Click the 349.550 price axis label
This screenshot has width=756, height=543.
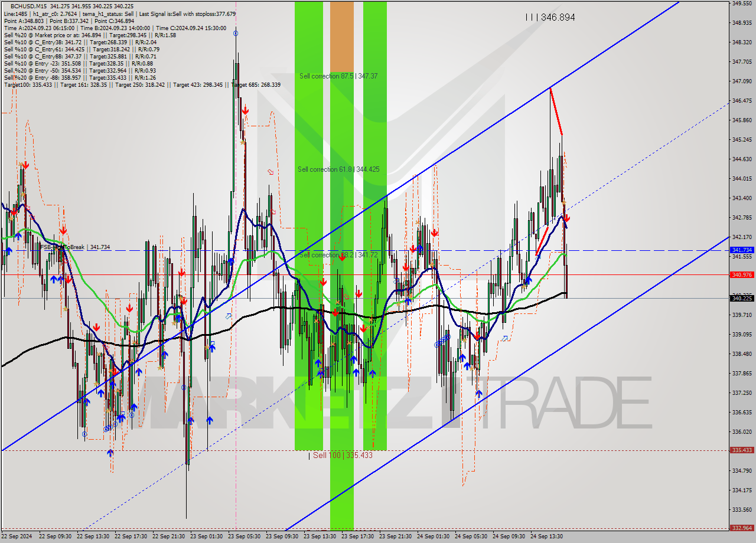click(742, 3)
